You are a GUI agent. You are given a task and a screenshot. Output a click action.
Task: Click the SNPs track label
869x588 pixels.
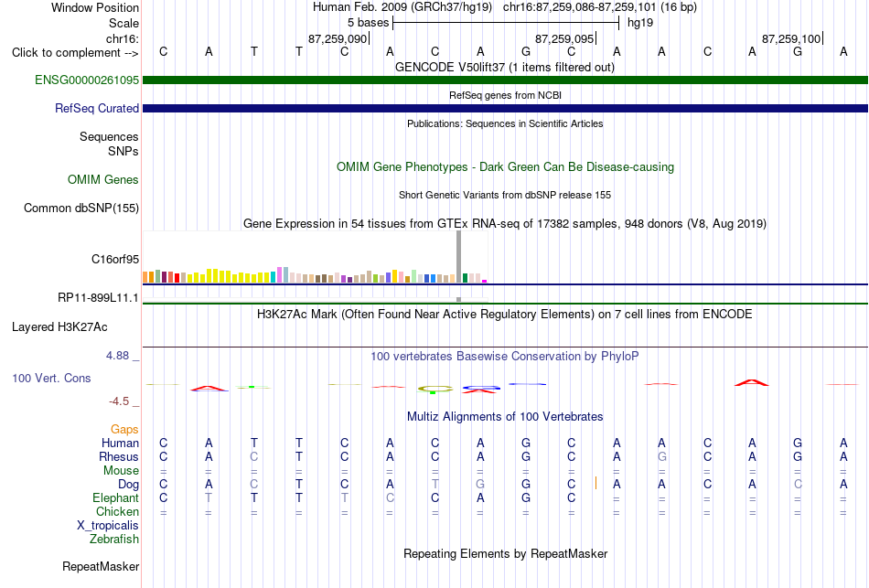(123, 151)
